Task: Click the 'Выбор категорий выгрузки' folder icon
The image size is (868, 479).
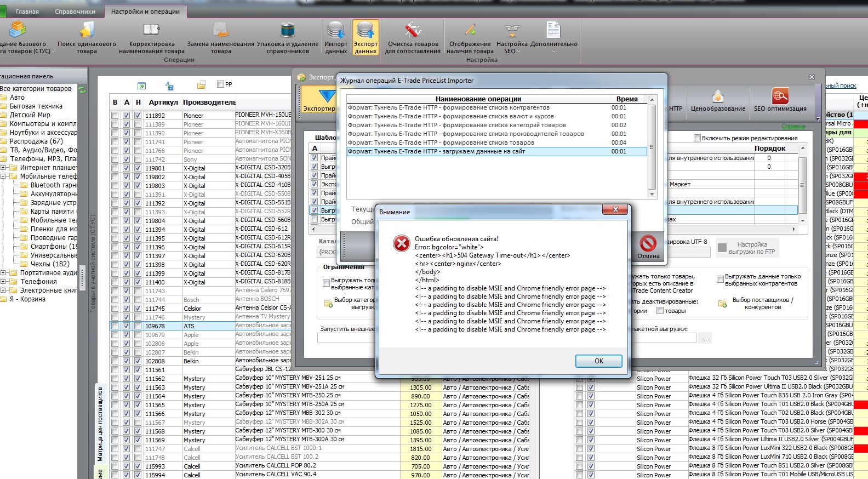Action: tap(328, 304)
